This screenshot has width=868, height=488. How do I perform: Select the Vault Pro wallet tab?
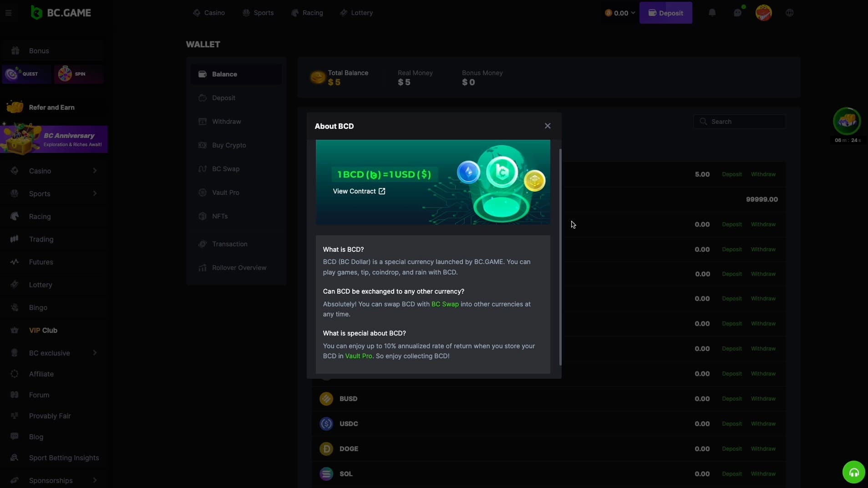click(236, 193)
